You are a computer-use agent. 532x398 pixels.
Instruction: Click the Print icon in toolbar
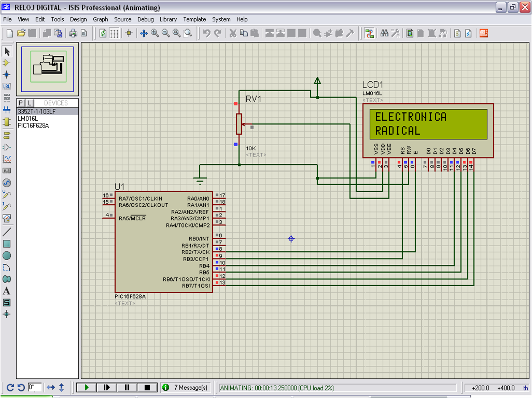click(x=73, y=33)
